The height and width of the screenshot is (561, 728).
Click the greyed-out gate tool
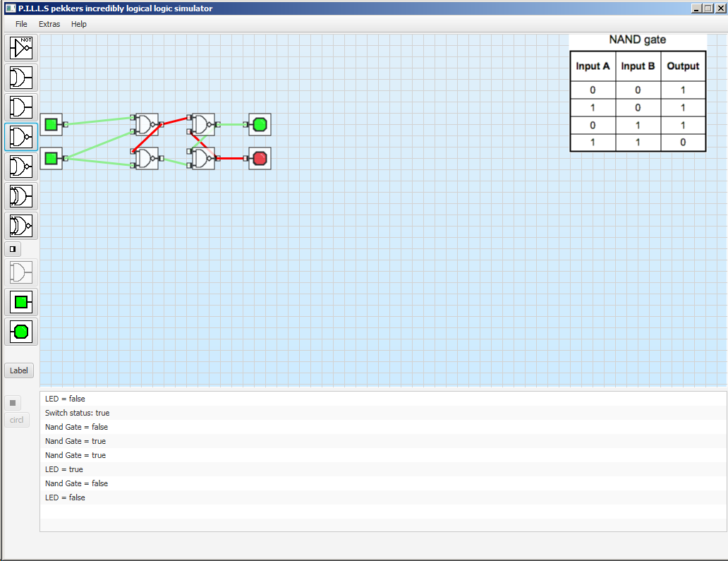(21, 272)
